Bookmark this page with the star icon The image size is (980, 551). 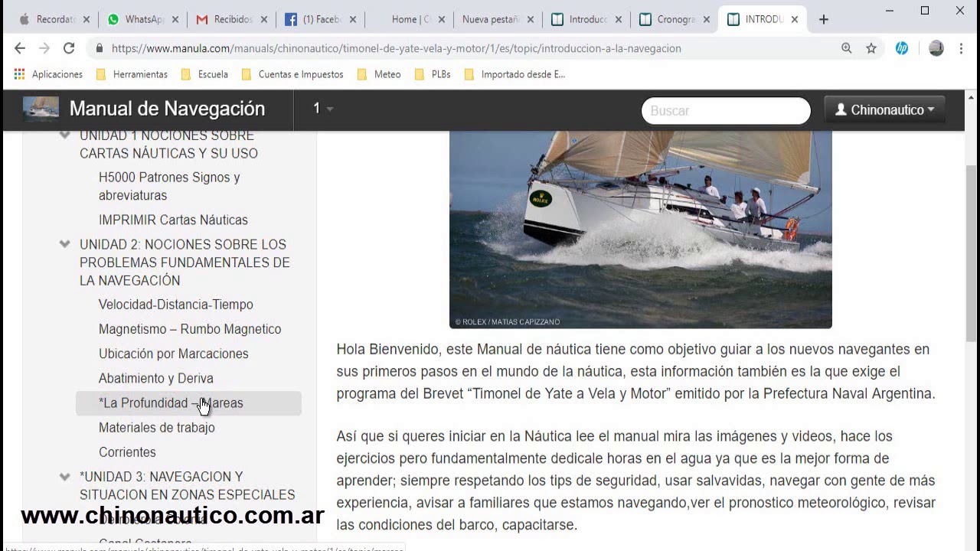click(x=871, y=48)
